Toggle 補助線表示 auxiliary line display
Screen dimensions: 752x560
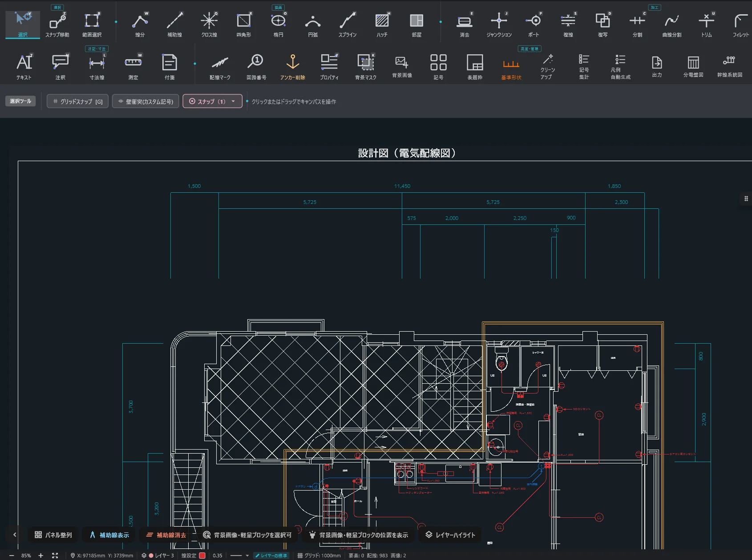coord(109,535)
